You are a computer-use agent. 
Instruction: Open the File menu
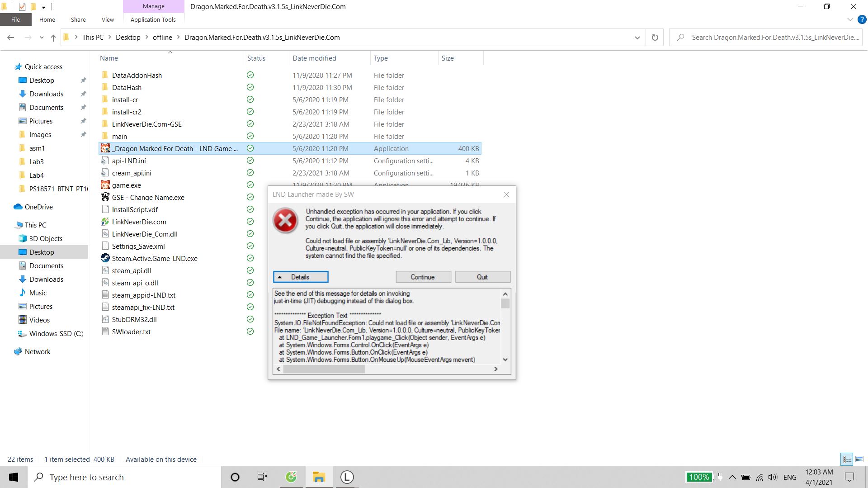(x=15, y=19)
